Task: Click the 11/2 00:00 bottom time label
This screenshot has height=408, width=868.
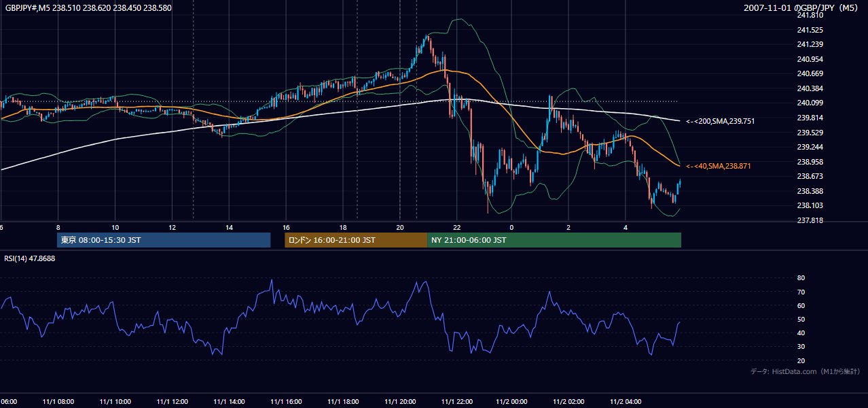Action: 511,401
